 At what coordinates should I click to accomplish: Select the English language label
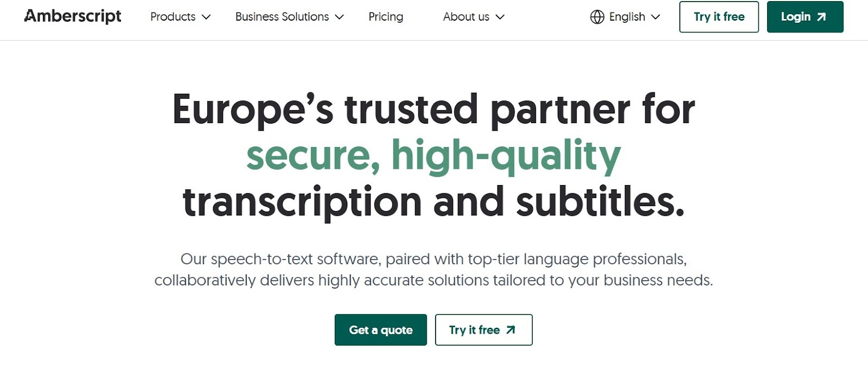[x=627, y=17]
